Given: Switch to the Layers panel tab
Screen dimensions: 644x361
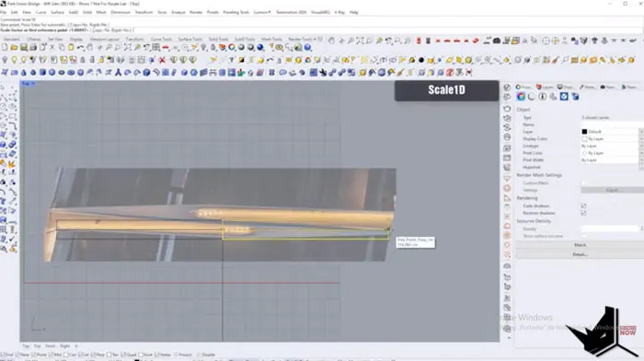Looking at the screenshot, I should [545, 87].
